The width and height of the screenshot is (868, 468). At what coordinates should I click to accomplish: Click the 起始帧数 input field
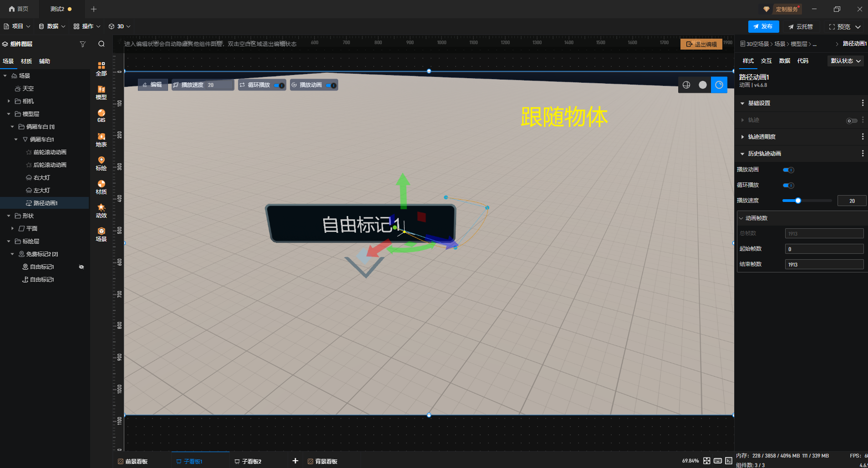(x=824, y=249)
